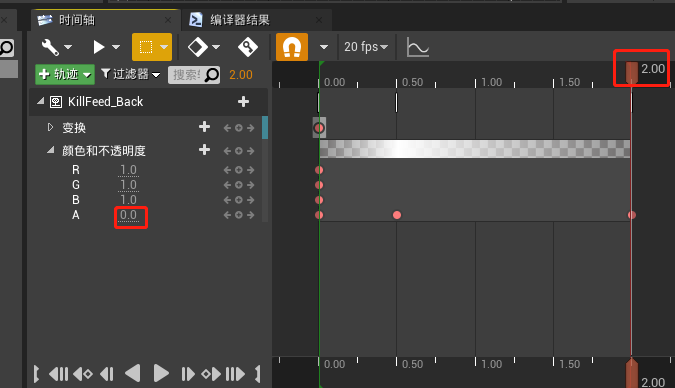675x388 pixels.
Task: Open the snapping settings dropdown arrow
Action: [x=324, y=47]
